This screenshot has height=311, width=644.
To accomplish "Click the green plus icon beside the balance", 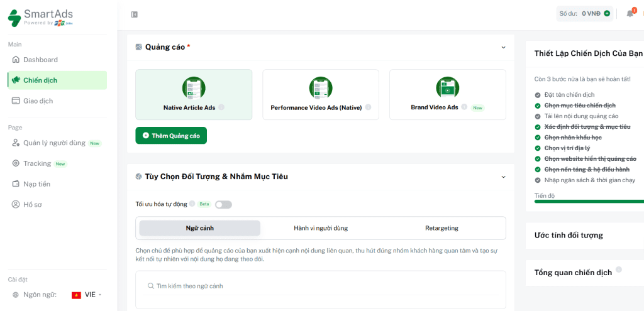I will click(607, 13).
